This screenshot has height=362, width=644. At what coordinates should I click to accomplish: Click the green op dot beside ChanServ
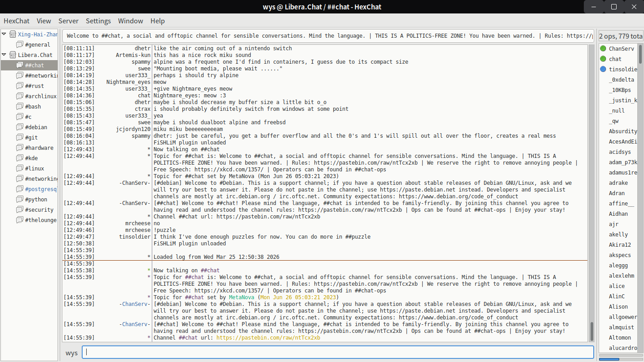click(603, 48)
